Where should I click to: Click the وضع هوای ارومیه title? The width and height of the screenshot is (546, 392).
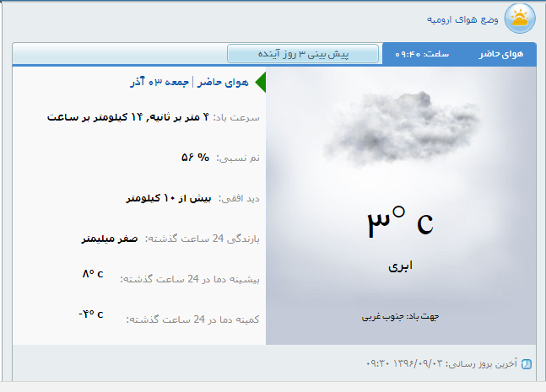(462, 20)
